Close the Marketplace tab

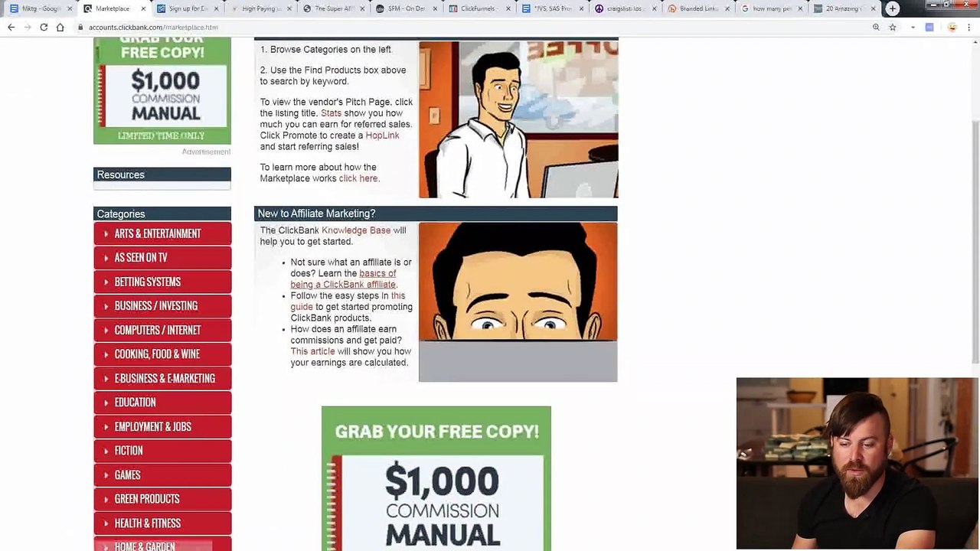click(x=144, y=8)
